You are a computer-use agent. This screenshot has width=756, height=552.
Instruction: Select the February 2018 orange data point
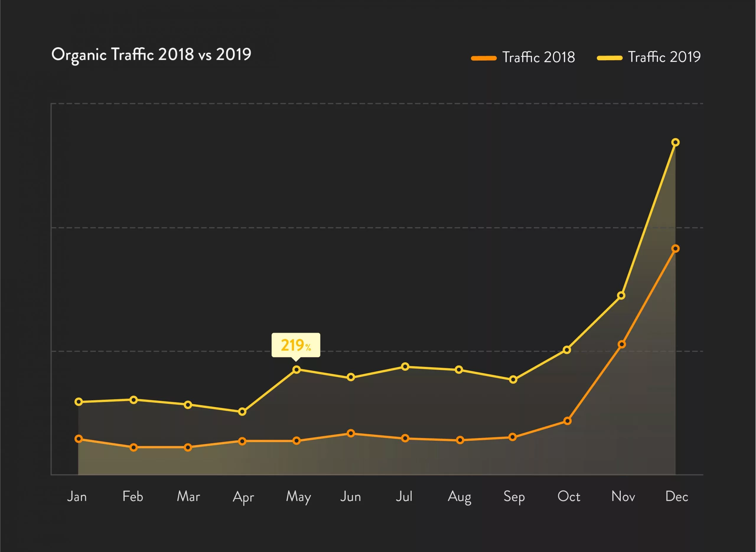click(x=133, y=448)
